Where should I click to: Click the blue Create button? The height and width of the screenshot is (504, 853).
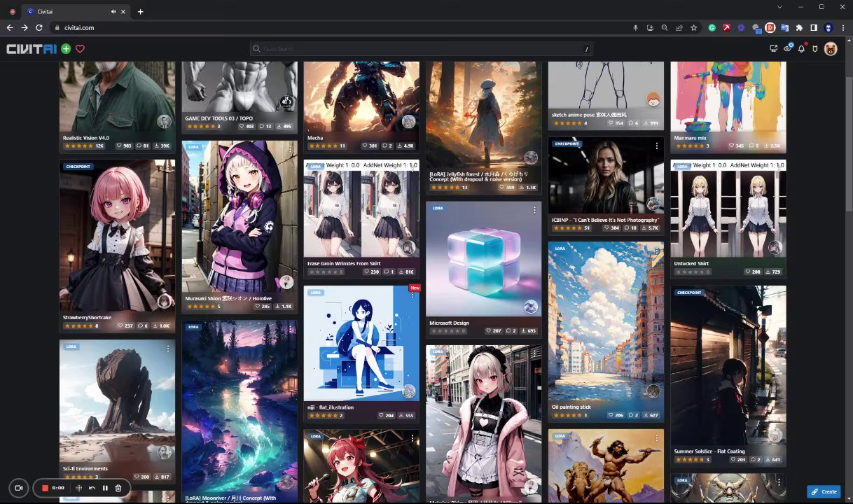823,491
